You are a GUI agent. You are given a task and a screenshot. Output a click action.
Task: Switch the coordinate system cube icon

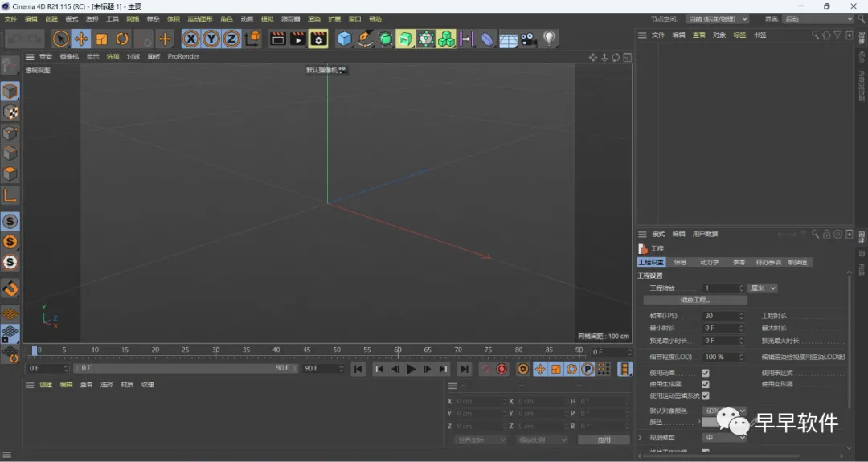point(252,39)
